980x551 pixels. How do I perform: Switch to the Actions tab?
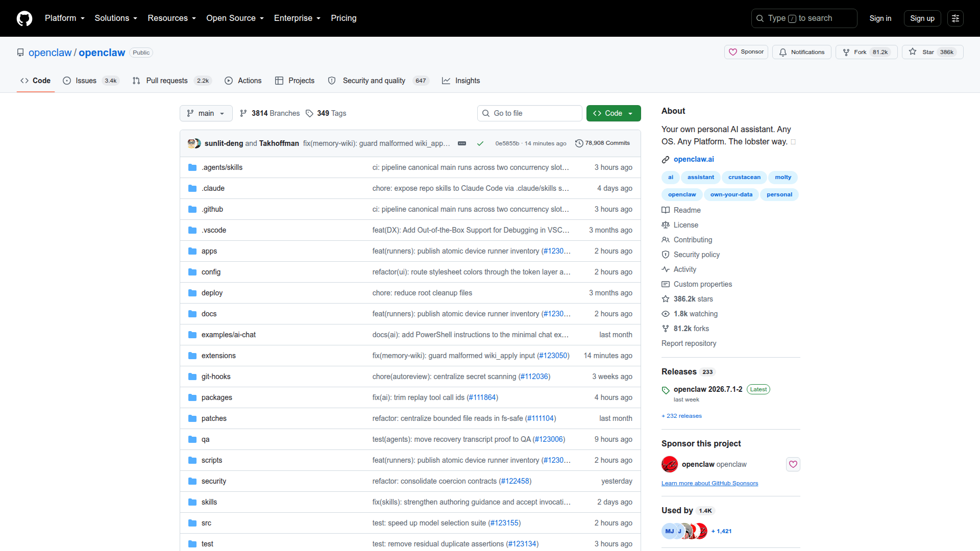pyautogui.click(x=243, y=81)
